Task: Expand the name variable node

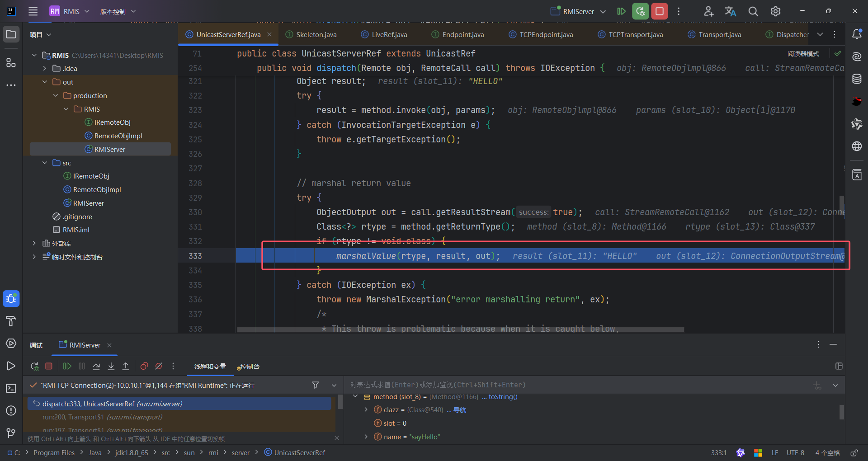Action: 366,437
